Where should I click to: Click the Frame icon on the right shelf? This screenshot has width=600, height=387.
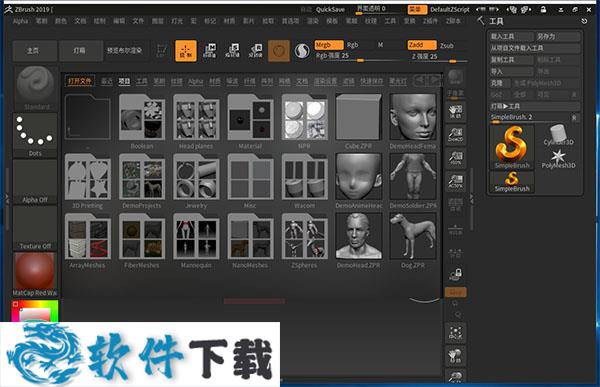455,332
